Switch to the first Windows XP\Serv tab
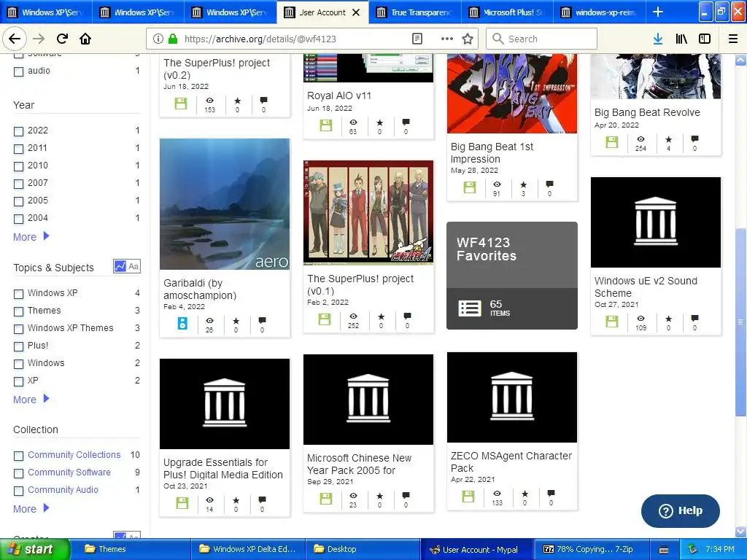This screenshot has height=560, width=747. pyautogui.click(x=46, y=12)
